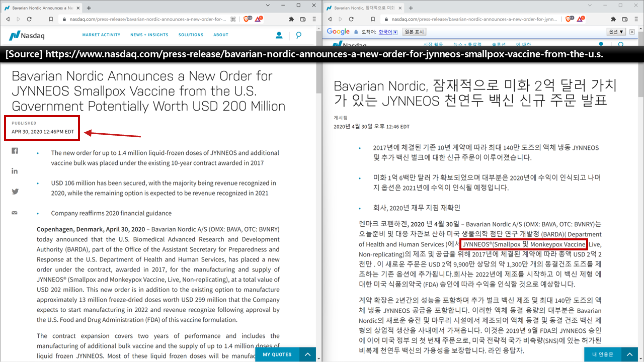Click the English article headline text

coord(148,91)
